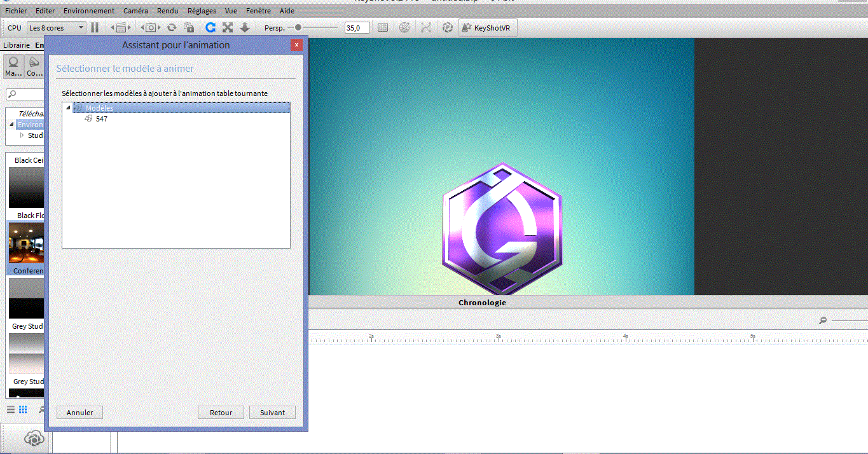Click the hexagon logo in the viewport

(502, 230)
